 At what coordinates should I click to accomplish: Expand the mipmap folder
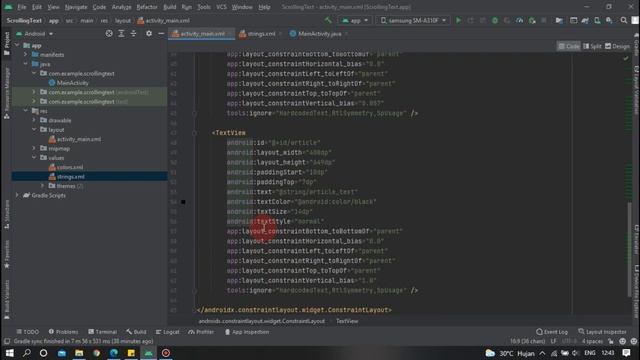(x=34, y=148)
